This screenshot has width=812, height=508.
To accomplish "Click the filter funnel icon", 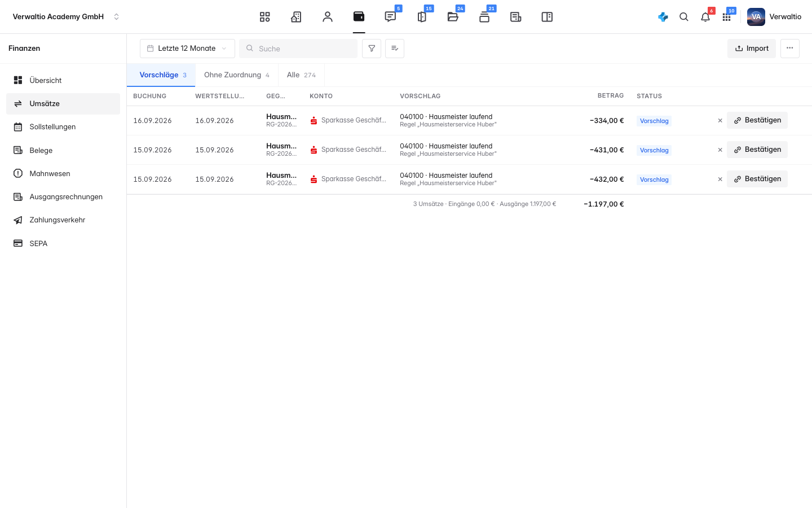I will pyautogui.click(x=372, y=49).
